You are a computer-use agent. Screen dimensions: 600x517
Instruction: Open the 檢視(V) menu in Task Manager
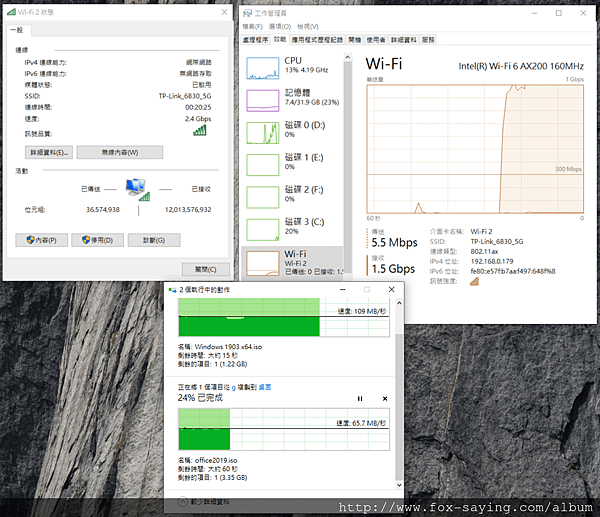(308, 26)
